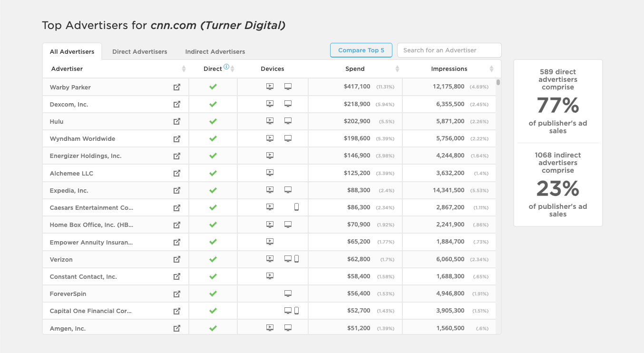The width and height of the screenshot is (644, 353).
Task: Open external link for Constant Contact, Inc.
Action: coord(177,276)
